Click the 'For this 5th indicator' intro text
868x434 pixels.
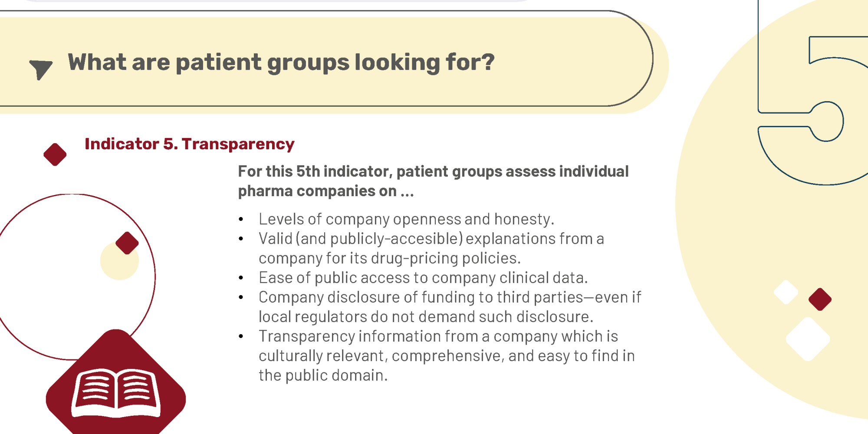(x=433, y=181)
